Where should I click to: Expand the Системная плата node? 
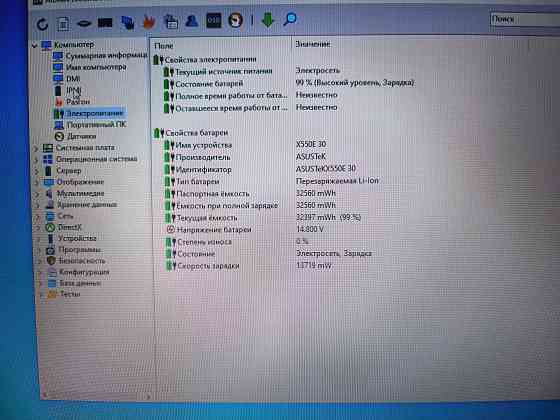click(x=36, y=148)
